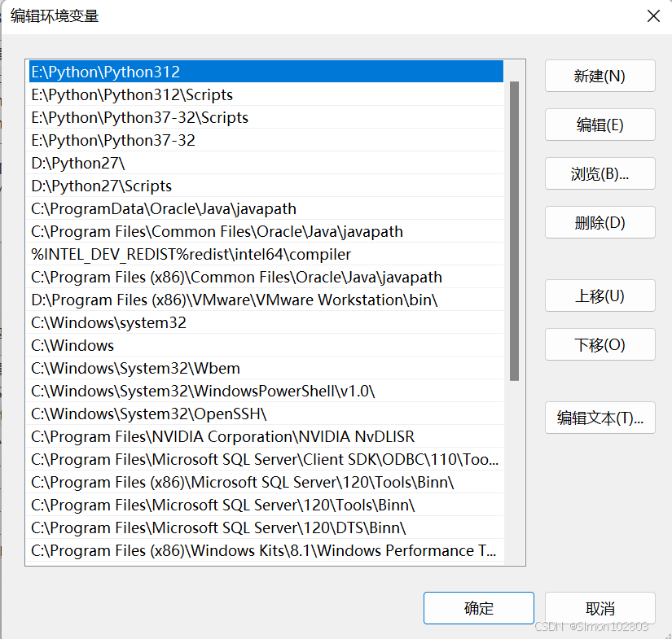This screenshot has height=639, width=672.
Task: Click the 新建(N) button
Action: 600,76
